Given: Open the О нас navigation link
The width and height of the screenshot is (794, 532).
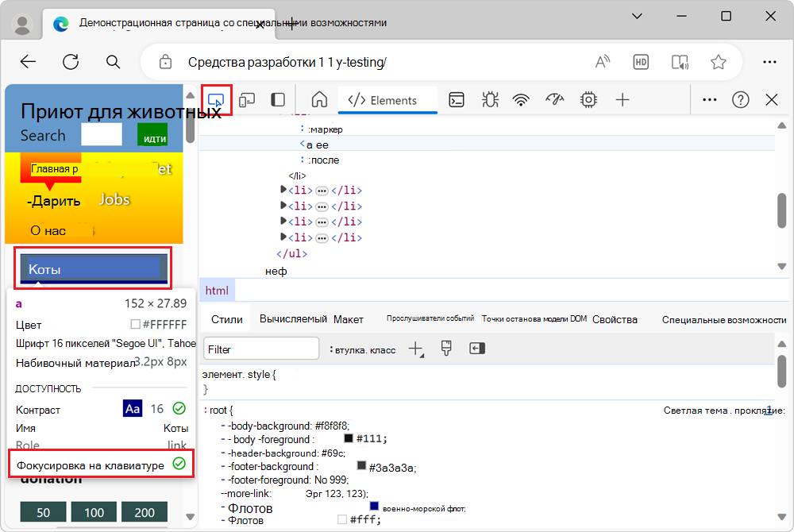Looking at the screenshot, I should [x=48, y=231].
